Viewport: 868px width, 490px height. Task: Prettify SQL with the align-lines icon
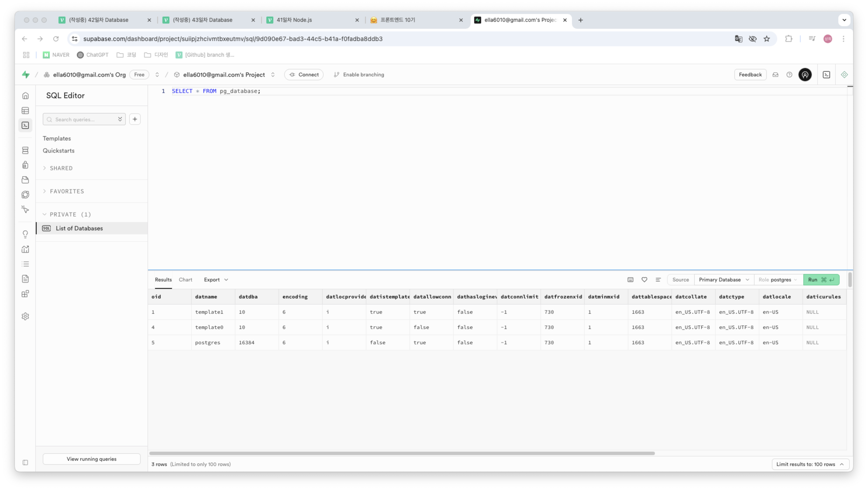point(658,279)
